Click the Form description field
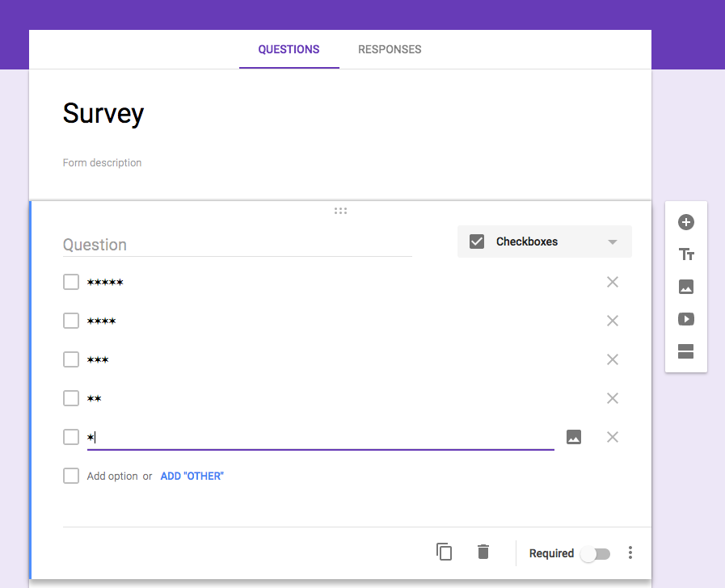 pos(102,162)
